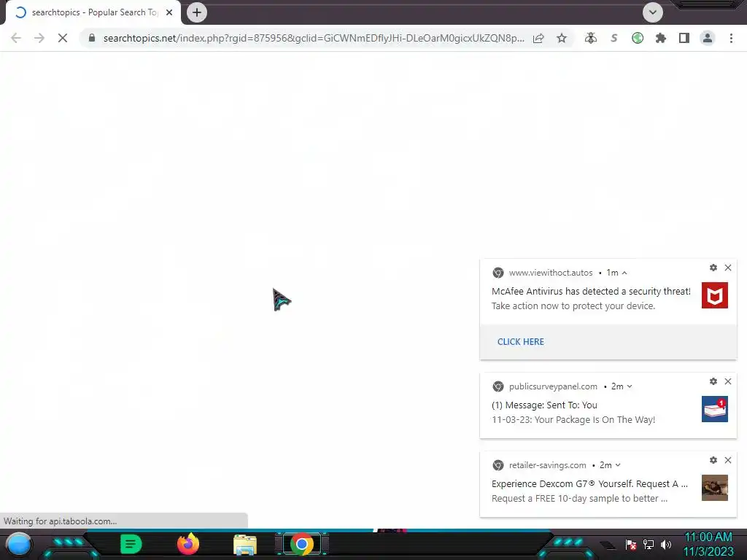Open the bug extension icon
The image size is (747, 560).
(x=591, y=38)
